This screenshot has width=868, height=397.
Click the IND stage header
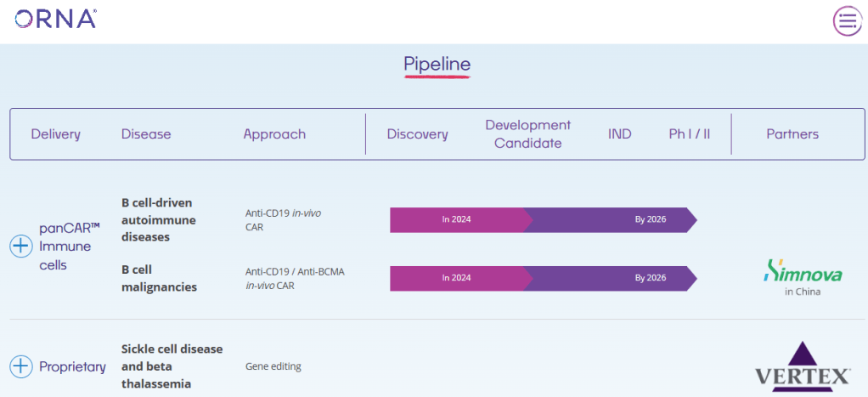click(620, 134)
